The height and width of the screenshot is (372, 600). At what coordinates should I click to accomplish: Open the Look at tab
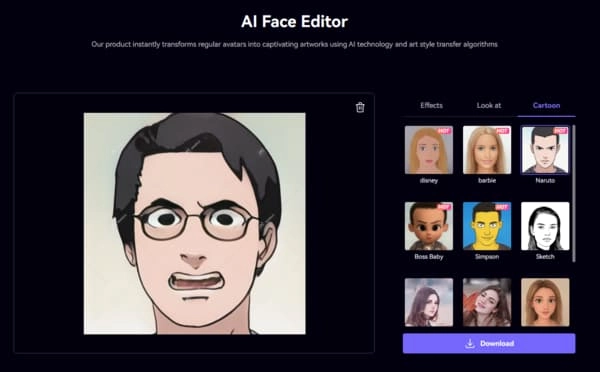(x=489, y=105)
